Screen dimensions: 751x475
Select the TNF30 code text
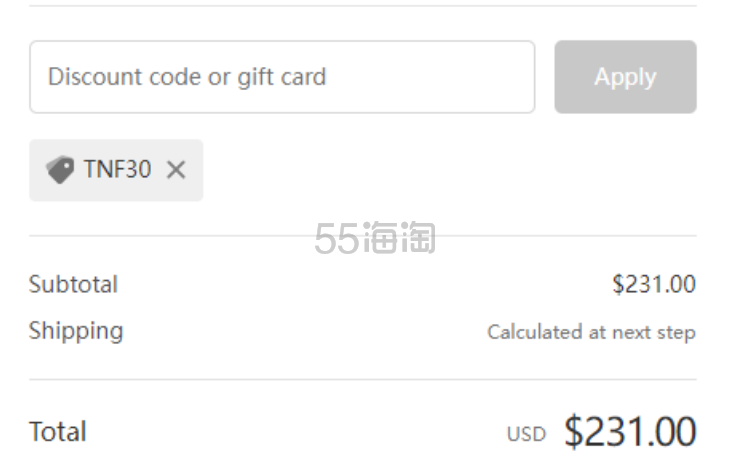(x=118, y=169)
